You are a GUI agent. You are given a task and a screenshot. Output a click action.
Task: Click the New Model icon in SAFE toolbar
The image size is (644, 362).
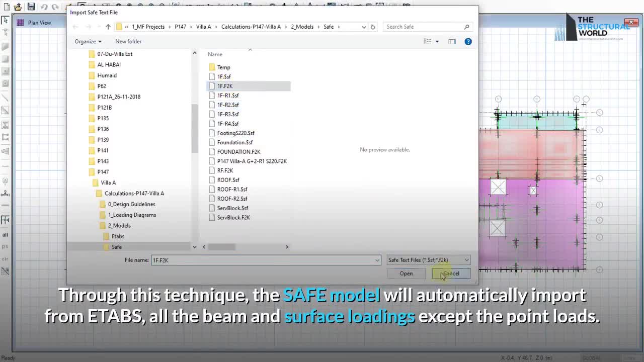[6, 7]
